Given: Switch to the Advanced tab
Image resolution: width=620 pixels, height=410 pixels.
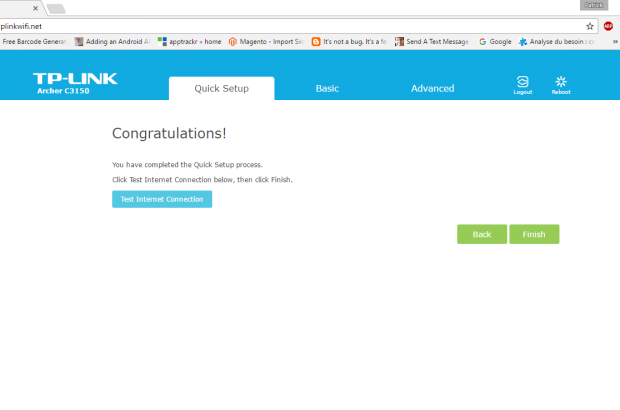Looking at the screenshot, I should pos(432,89).
